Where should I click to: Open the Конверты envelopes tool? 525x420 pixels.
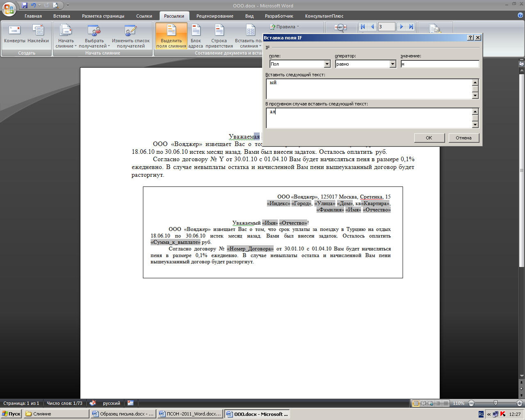point(15,34)
